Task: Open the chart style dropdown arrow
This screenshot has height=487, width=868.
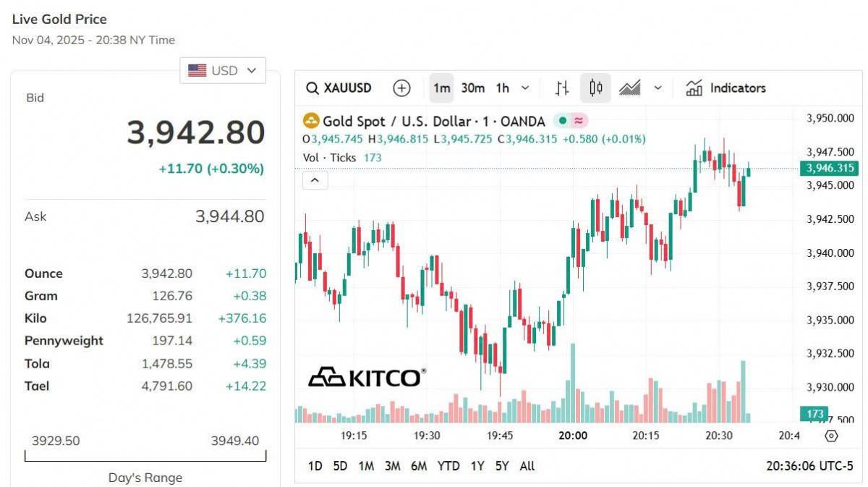Action: click(x=658, y=88)
